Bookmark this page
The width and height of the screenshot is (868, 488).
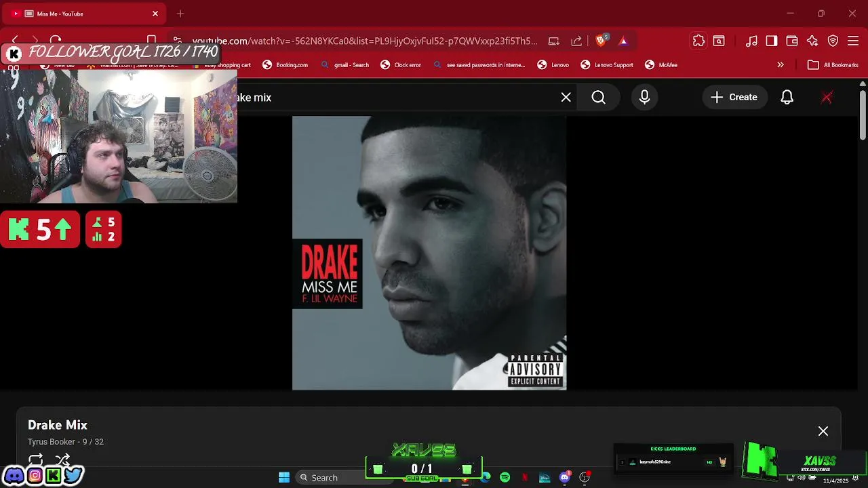[x=152, y=41]
